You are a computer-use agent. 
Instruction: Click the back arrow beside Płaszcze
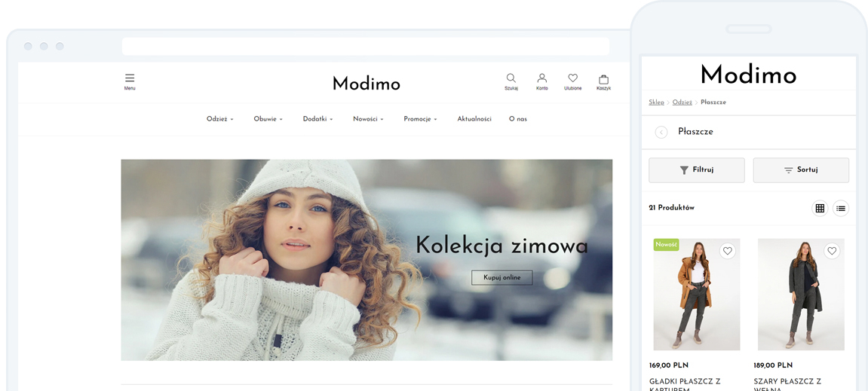661,132
